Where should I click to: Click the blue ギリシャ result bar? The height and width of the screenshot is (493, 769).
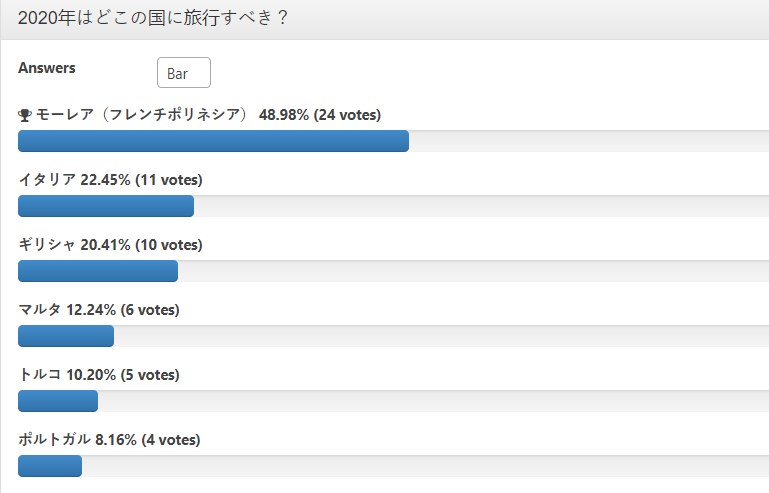(98, 271)
